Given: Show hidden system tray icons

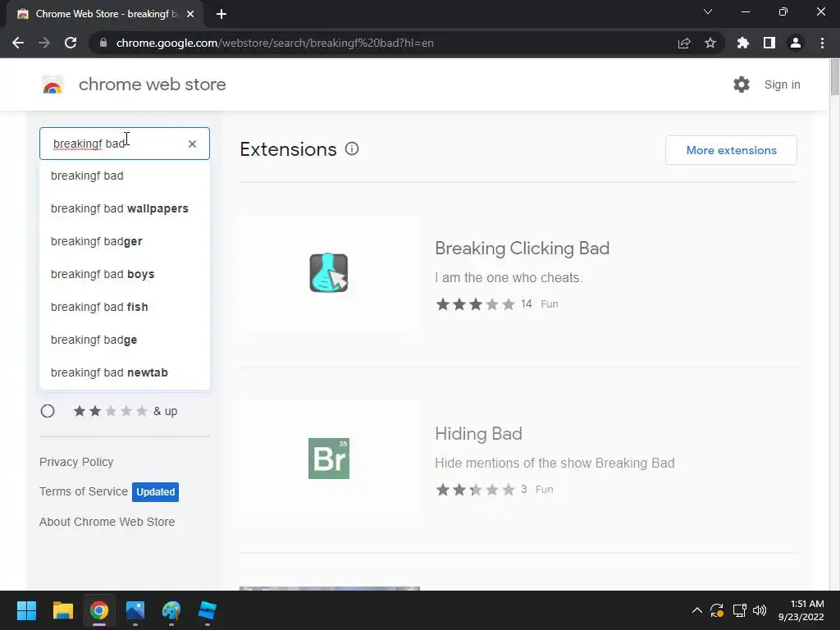Looking at the screenshot, I should (697, 610).
